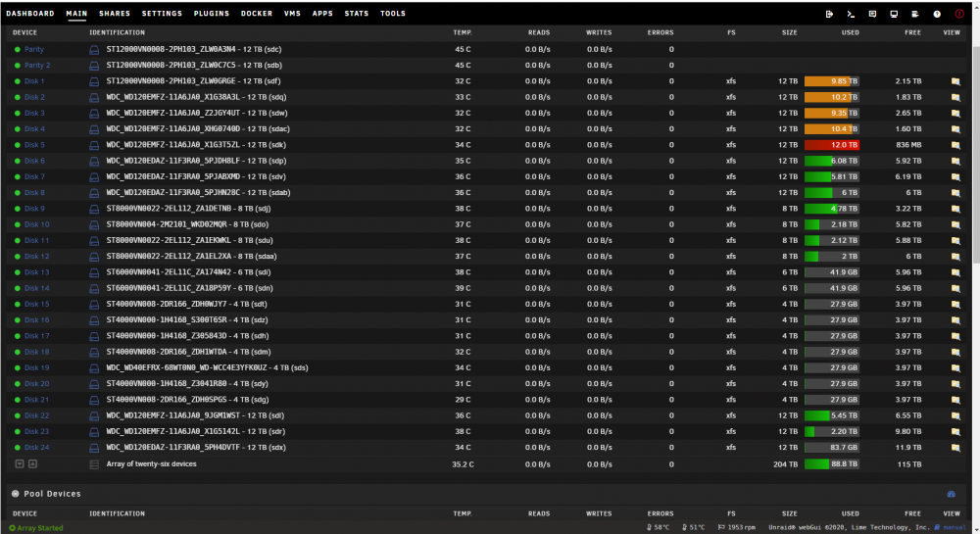Click the '115 TB' total free value

(x=909, y=464)
